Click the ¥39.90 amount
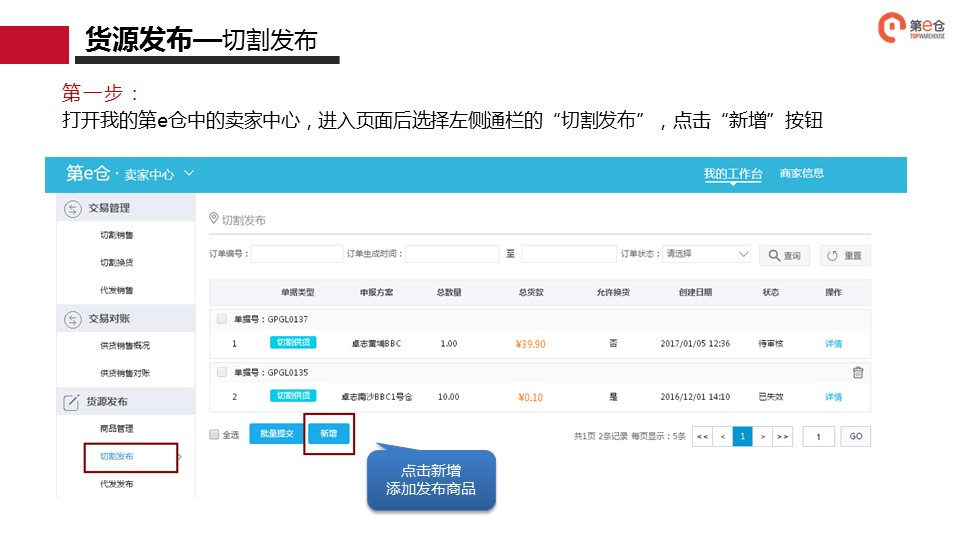Viewport: 960px width, 540px height. [530, 344]
